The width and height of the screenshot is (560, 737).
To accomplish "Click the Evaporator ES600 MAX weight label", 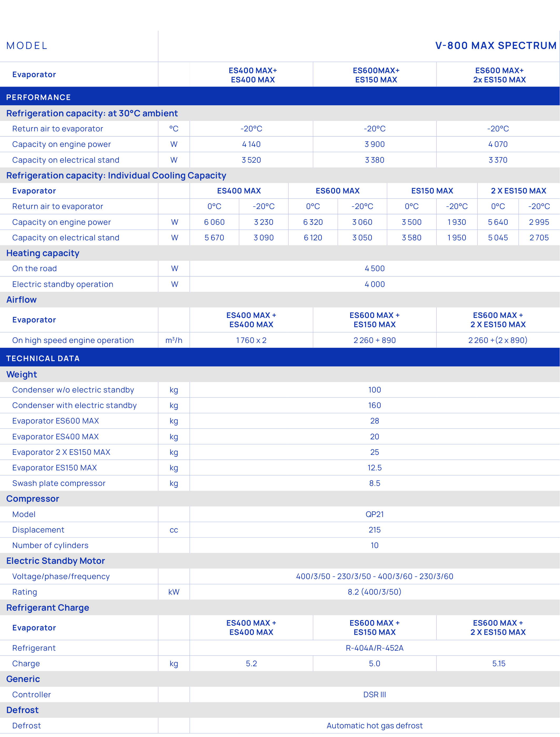I will 56,421.
